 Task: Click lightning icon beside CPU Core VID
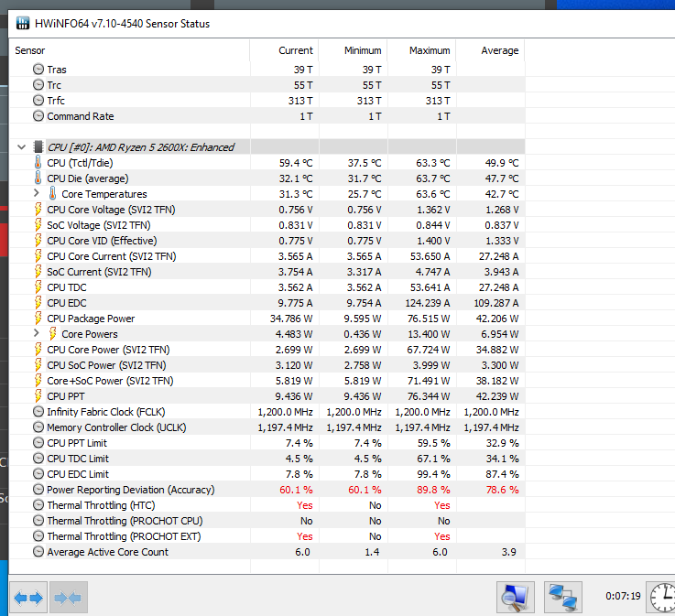(38, 241)
